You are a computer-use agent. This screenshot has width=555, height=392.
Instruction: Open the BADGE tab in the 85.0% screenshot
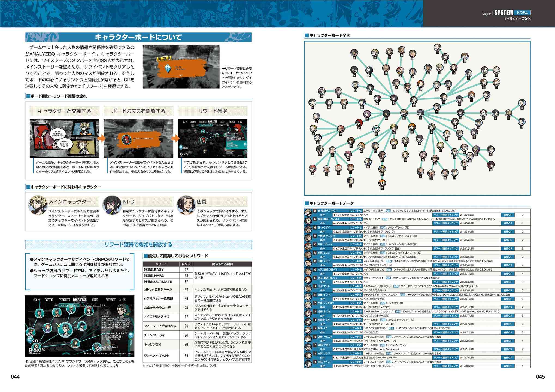click(x=49, y=300)
